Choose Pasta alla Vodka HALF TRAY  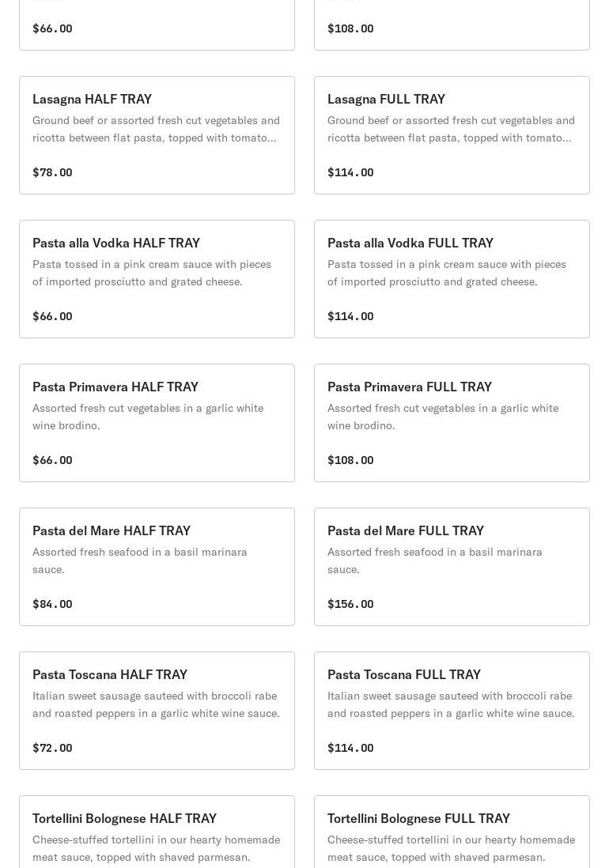pyautogui.click(x=116, y=243)
